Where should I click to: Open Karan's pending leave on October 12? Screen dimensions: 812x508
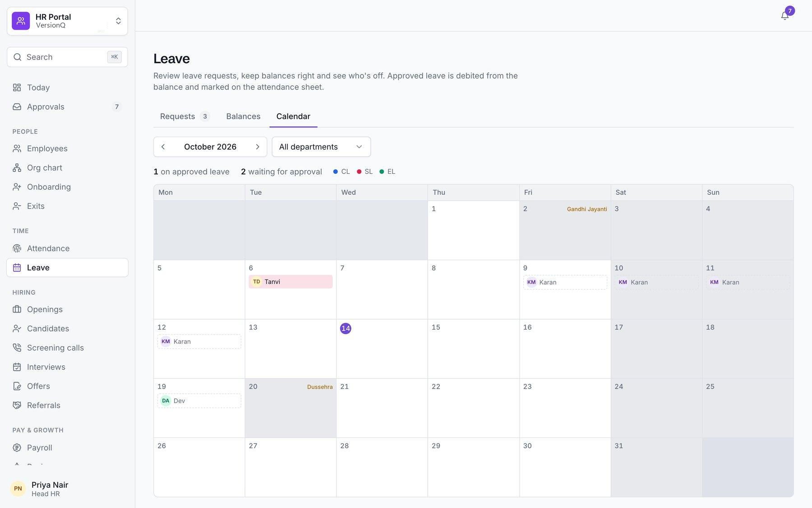[x=199, y=341]
